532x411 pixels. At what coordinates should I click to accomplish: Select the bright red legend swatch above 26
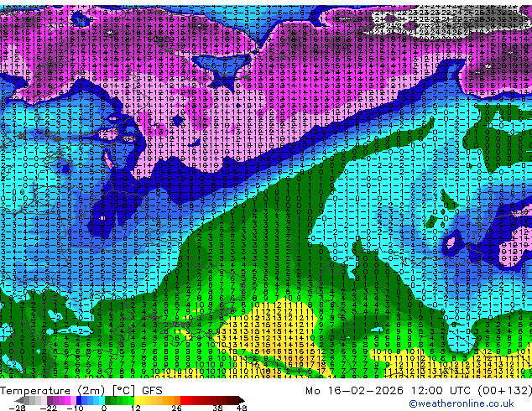tap(183, 400)
